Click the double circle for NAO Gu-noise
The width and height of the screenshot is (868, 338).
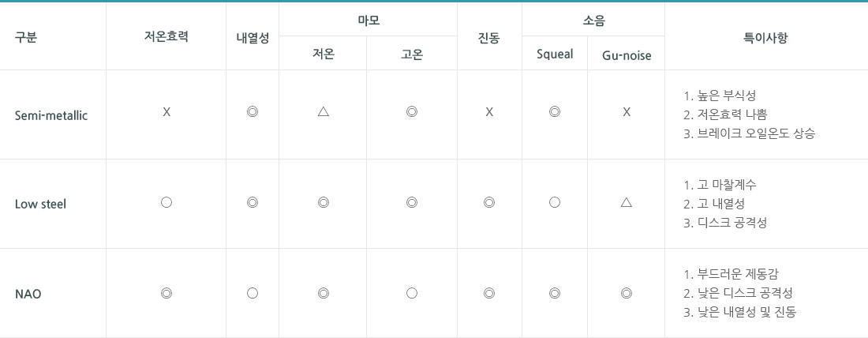click(626, 293)
